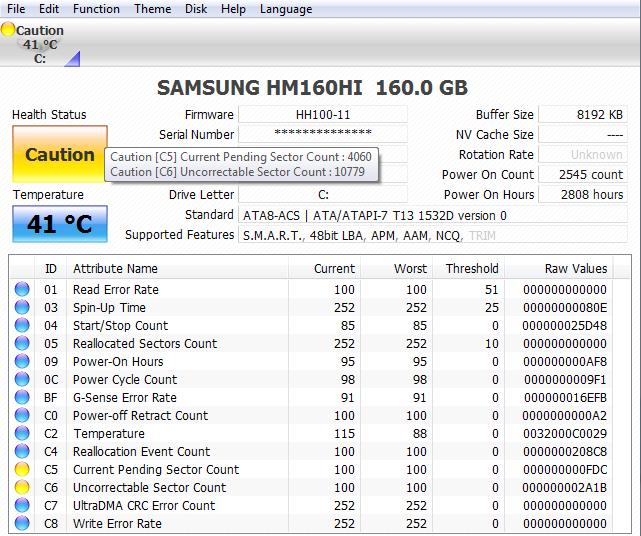641x536 pixels.
Task: Click the blue status icon for Power-off Retract Count
Action: (x=22, y=415)
